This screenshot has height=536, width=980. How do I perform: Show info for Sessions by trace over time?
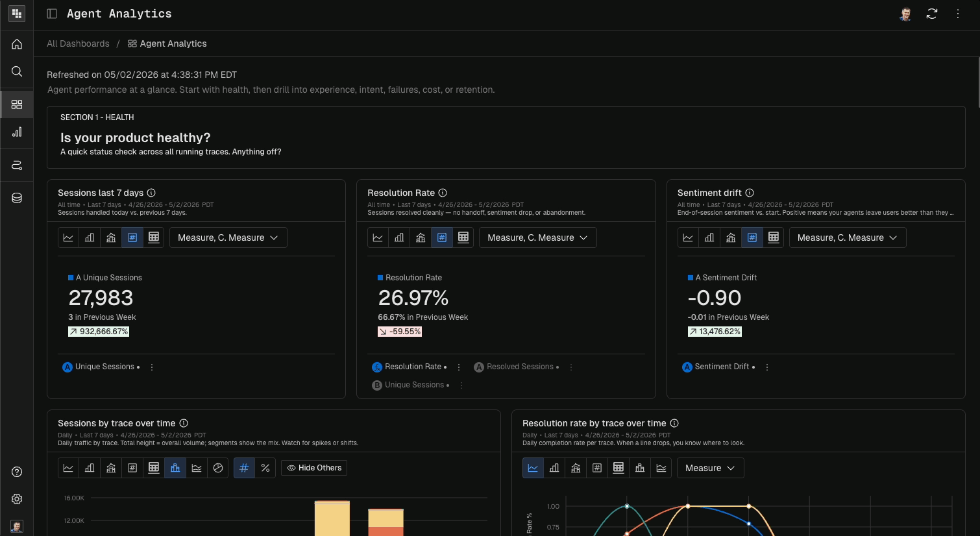click(184, 423)
